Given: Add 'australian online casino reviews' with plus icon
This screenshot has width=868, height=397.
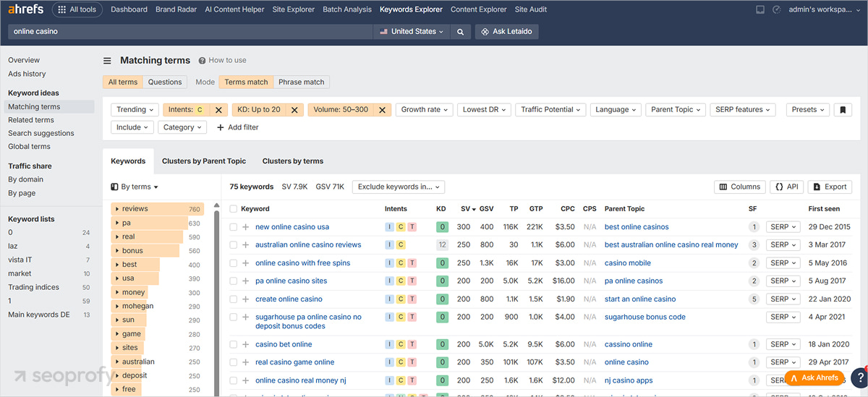Looking at the screenshot, I should (246, 245).
